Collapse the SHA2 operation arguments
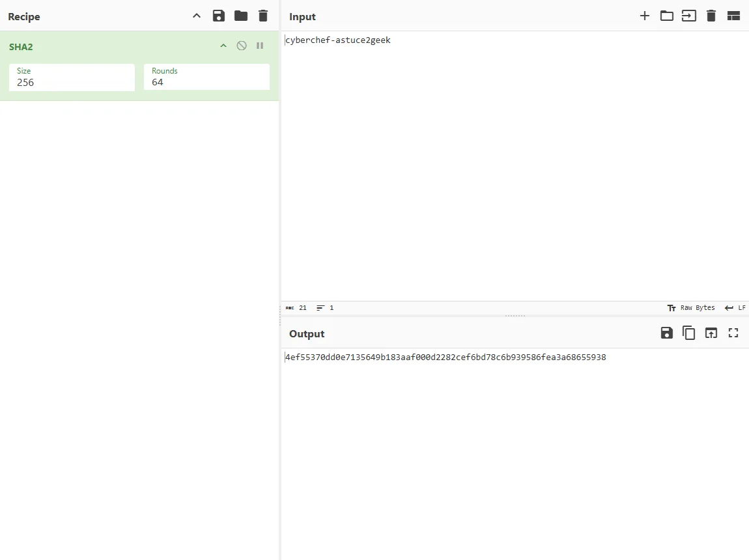Screen dimensions: 749x560 223,46
